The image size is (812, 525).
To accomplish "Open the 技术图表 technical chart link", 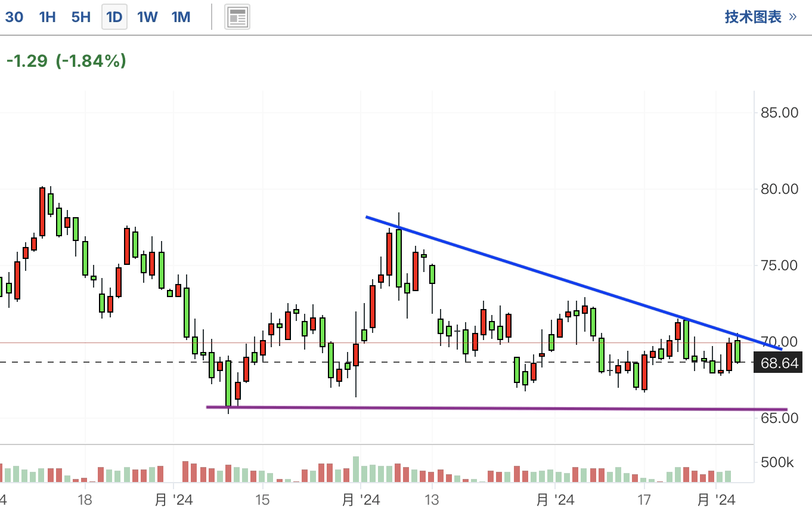I will point(761,17).
